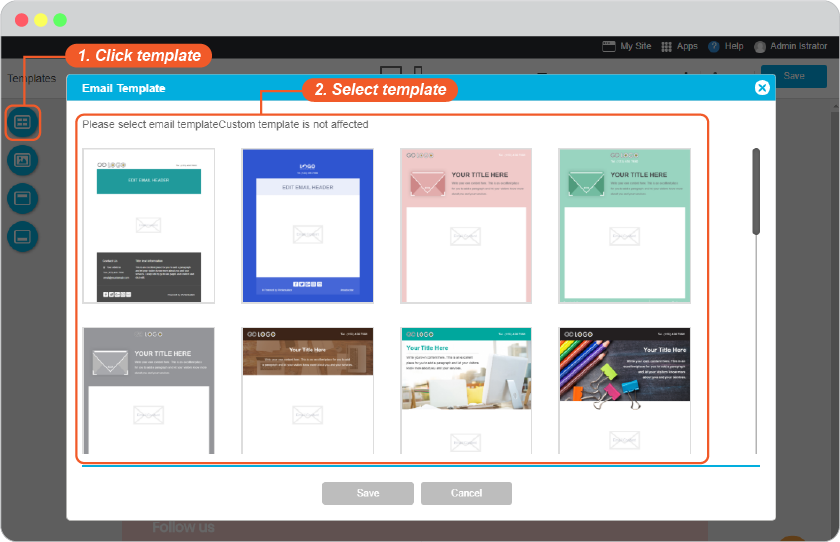Select the footer block sidebar icon

click(x=22, y=236)
